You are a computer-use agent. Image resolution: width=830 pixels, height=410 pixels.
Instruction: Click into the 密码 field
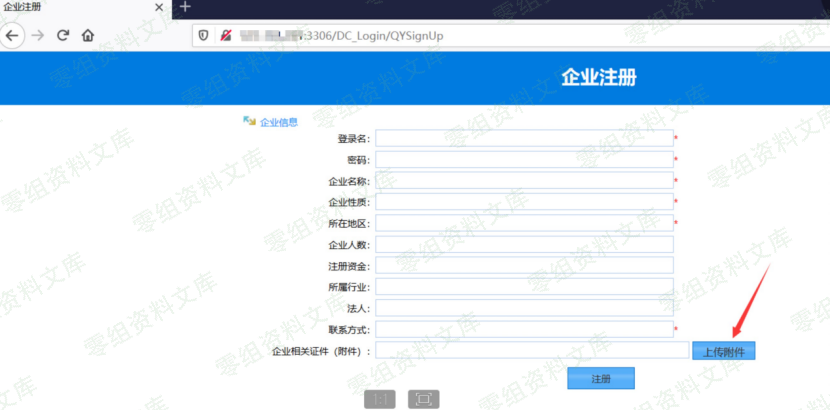tap(524, 159)
